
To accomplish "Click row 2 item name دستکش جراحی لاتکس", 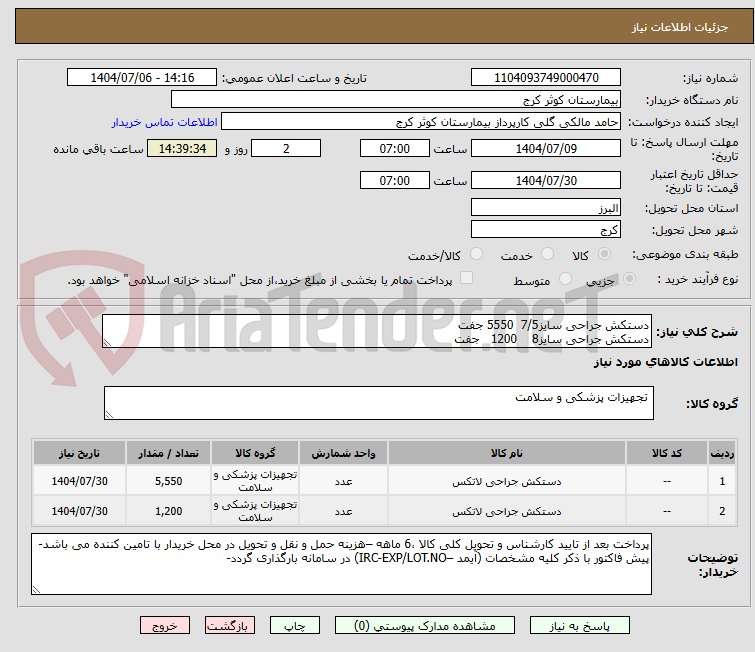I will click(x=507, y=511).
